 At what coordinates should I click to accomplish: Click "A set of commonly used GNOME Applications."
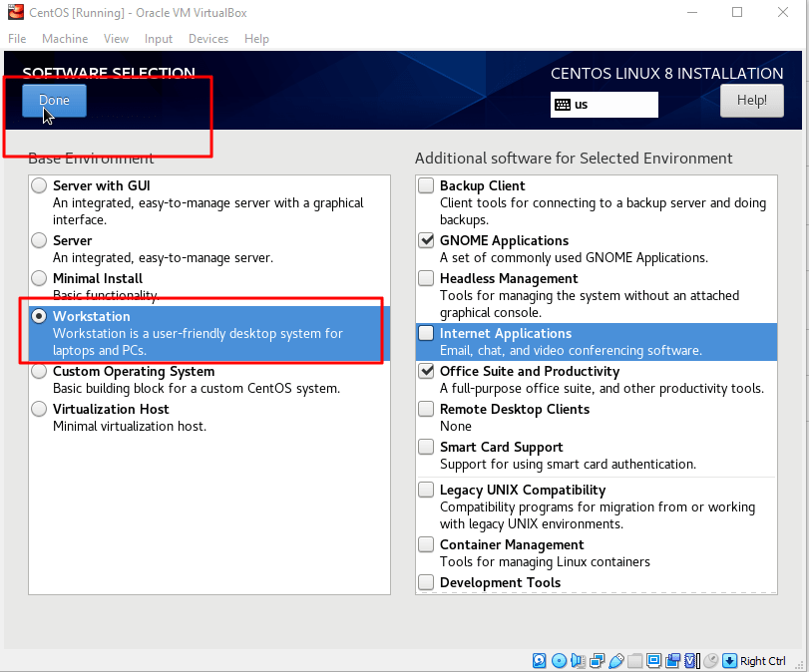[574, 258]
